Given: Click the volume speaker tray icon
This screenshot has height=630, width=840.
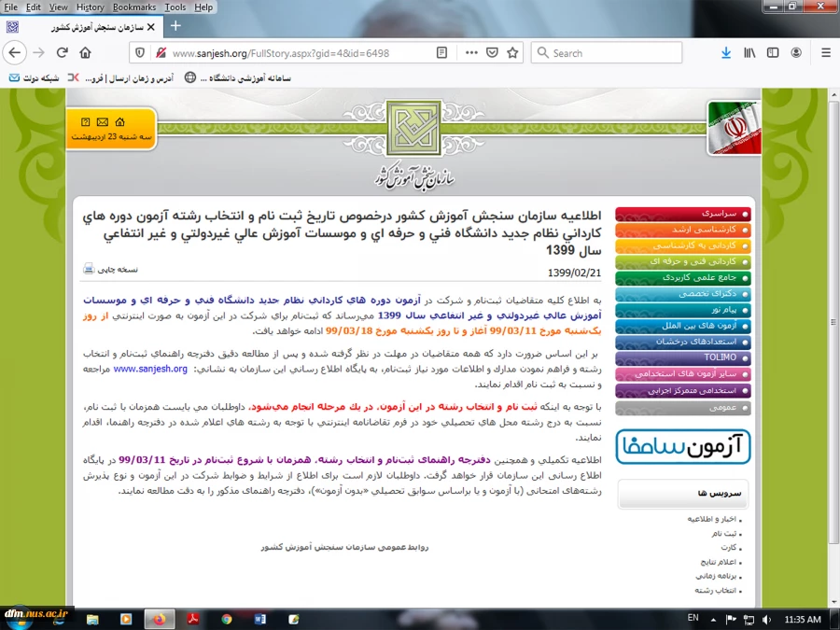Looking at the screenshot, I should [766, 620].
